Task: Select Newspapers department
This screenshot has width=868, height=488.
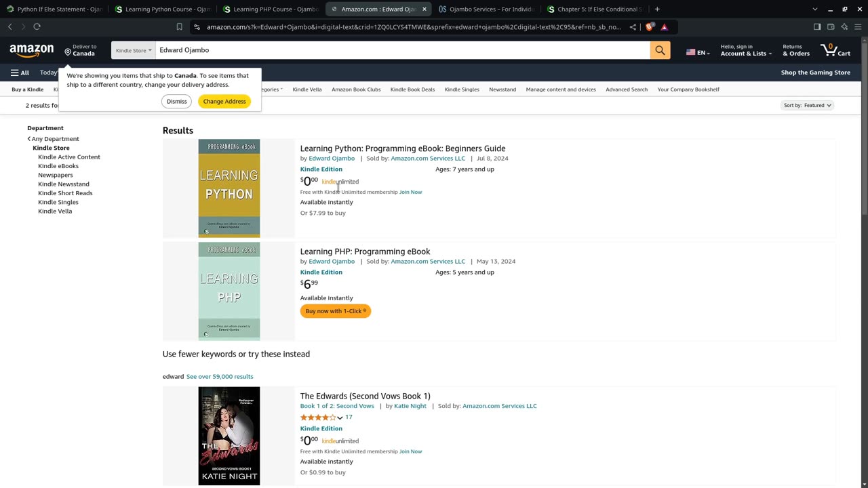Action: coord(56,175)
